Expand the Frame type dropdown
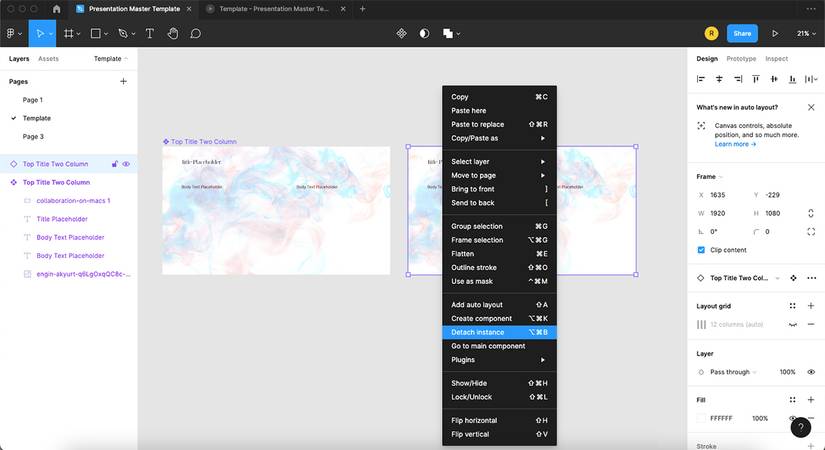This screenshot has height=450, width=825. click(709, 176)
